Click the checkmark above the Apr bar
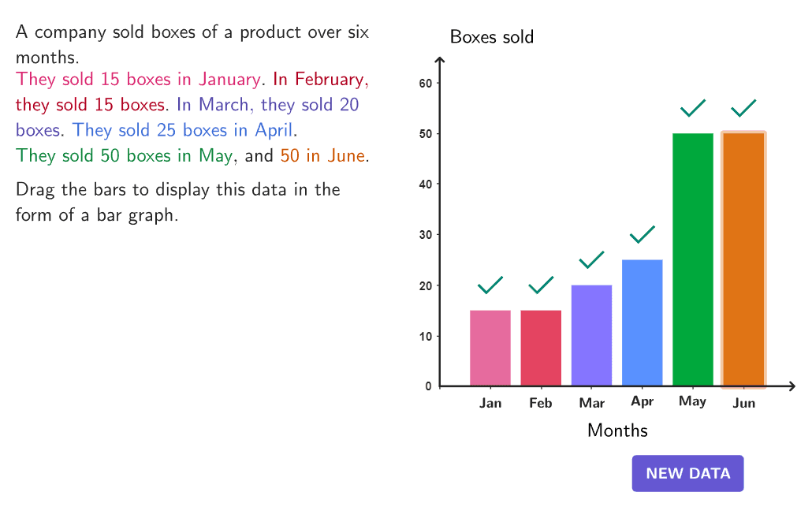Screen dimensions: 812x507 pyautogui.click(x=643, y=234)
